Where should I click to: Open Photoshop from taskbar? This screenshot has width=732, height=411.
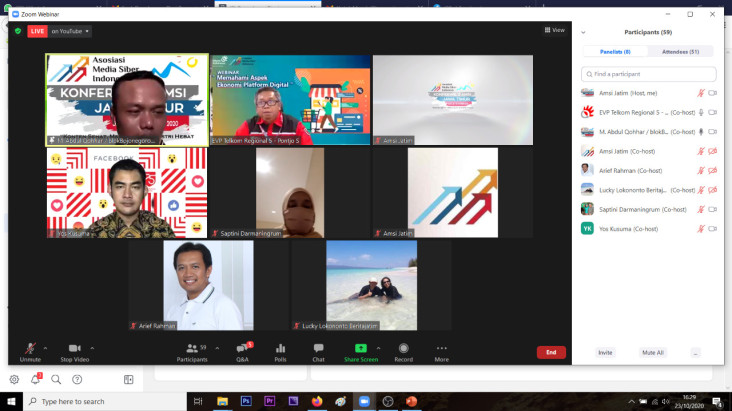pyautogui.click(x=246, y=402)
